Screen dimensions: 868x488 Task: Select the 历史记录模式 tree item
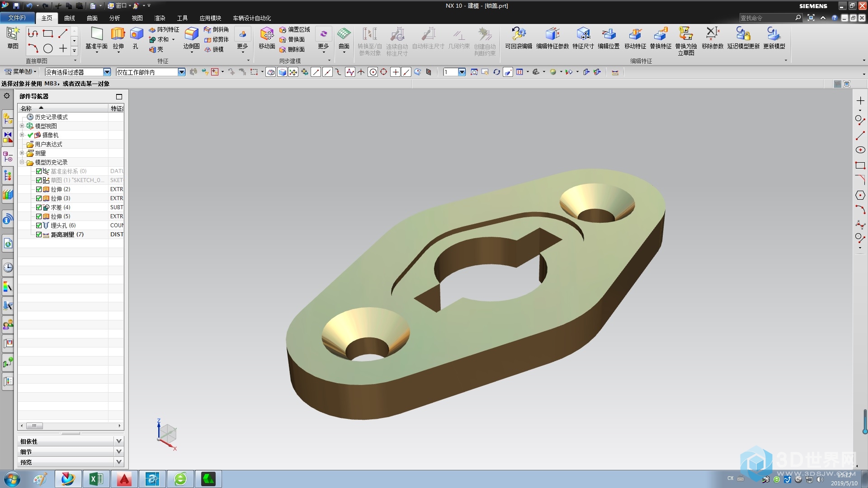(x=51, y=117)
